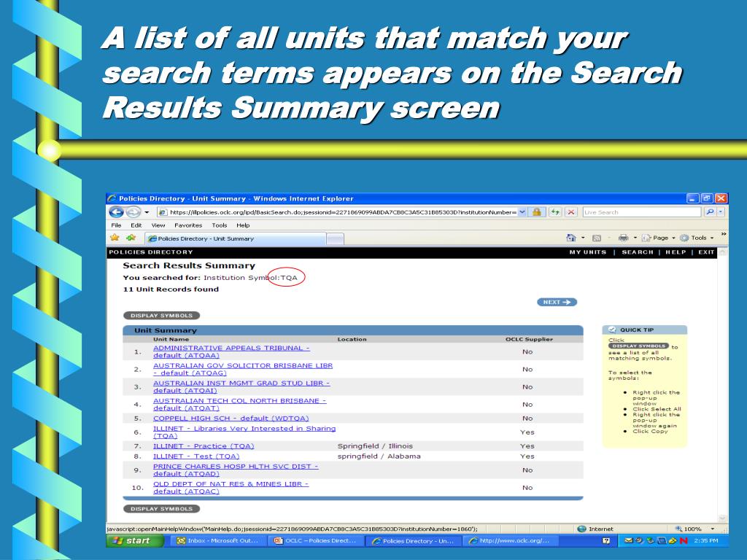Open AUSTRALIAN INST MGMT GRAD STUD LIBR link

tap(241, 386)
